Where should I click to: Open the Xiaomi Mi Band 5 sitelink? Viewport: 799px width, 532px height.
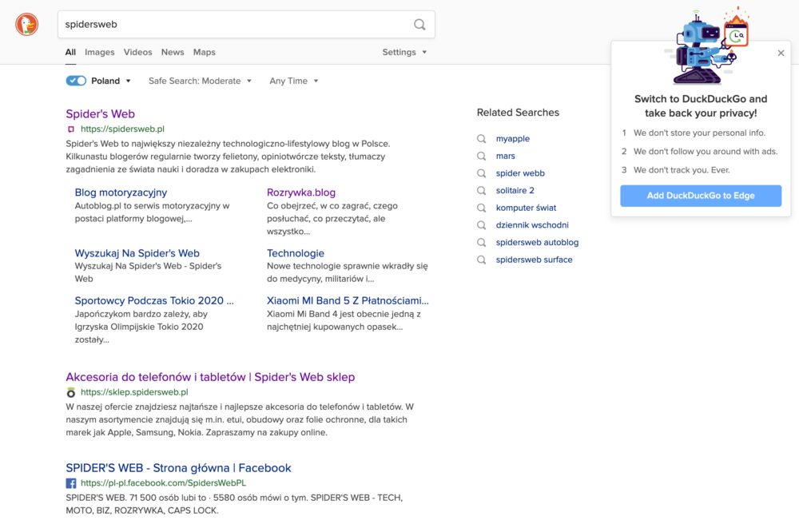[348, 300]
